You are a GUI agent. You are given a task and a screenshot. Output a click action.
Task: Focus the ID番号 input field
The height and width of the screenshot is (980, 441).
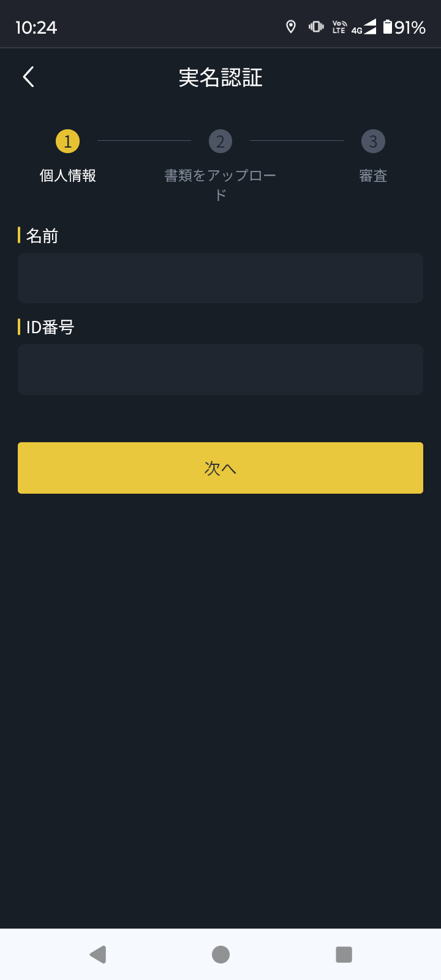click(x=221, y=369)
